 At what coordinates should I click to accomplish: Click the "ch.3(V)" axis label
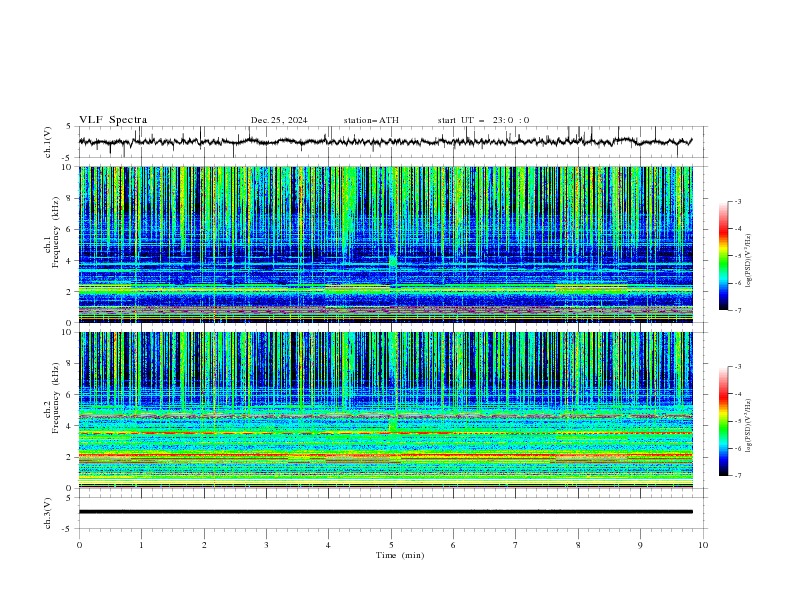(48, 513)
